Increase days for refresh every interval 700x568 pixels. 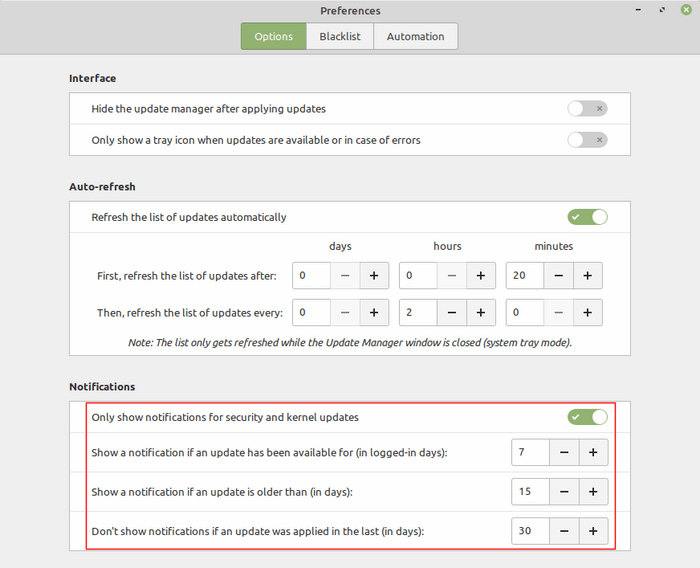tap(374, 313)
